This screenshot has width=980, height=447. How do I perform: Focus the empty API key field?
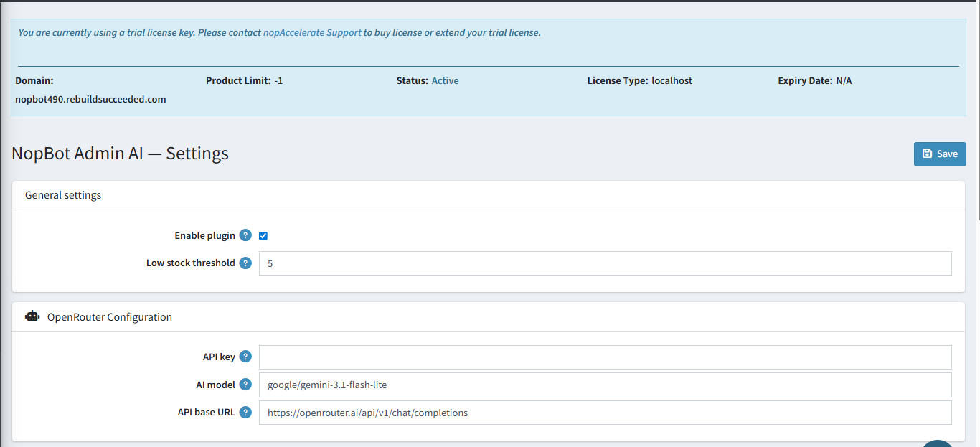(605, 357)
